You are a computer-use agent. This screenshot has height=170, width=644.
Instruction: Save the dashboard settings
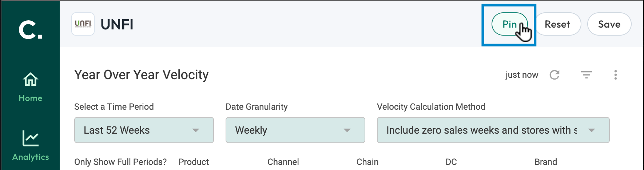tap(609, 24)
